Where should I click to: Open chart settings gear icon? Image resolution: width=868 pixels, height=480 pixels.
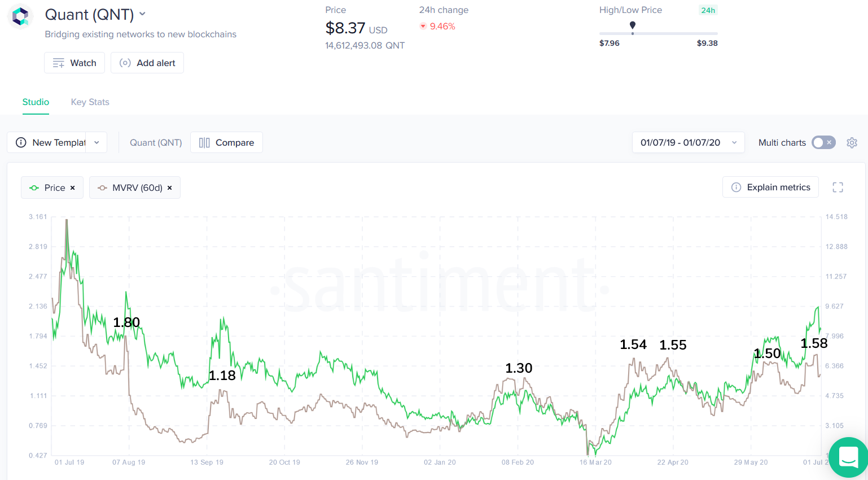852,142
